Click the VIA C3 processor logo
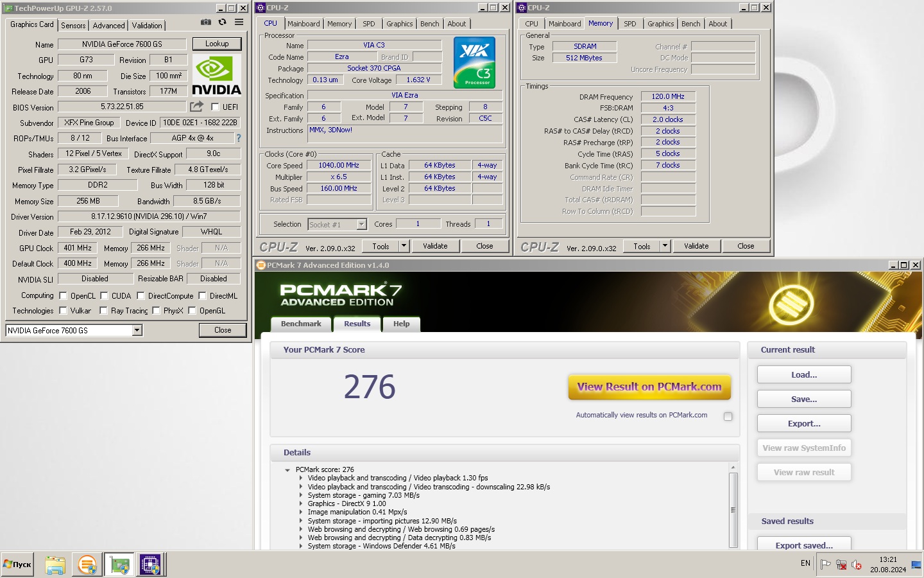 [474, 62]
